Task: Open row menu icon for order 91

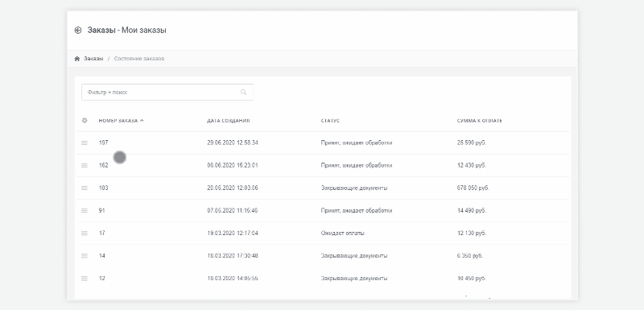Action: [85, 211]
